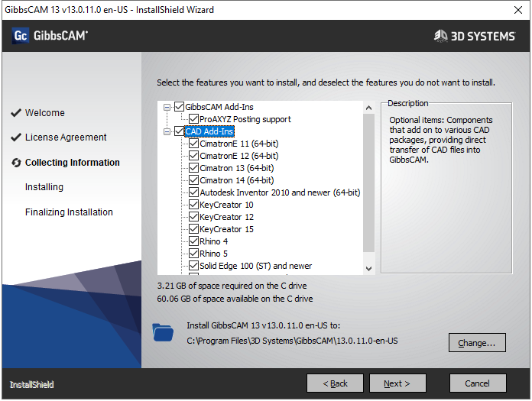
Task: Select the Solid Edge 100 (ST) label
Action: (255, 266)
